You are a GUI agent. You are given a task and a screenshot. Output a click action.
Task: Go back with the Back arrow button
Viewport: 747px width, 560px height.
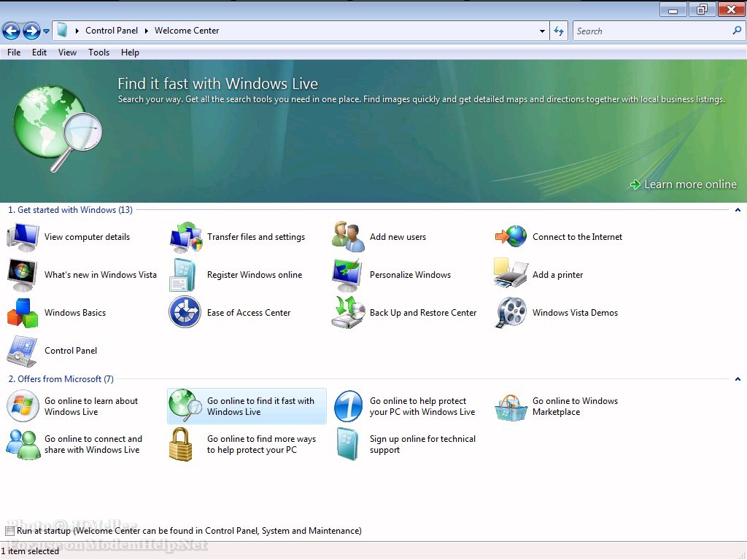point(12,31)
